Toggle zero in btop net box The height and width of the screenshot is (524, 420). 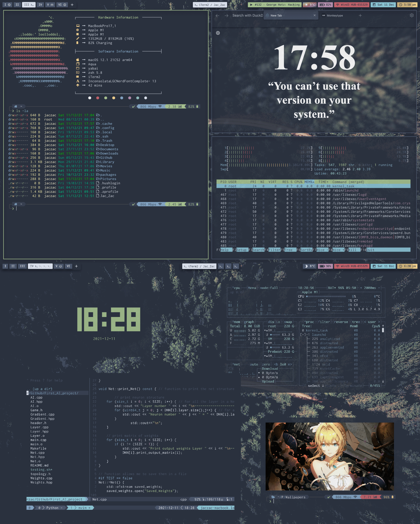[x=266, y=364]
